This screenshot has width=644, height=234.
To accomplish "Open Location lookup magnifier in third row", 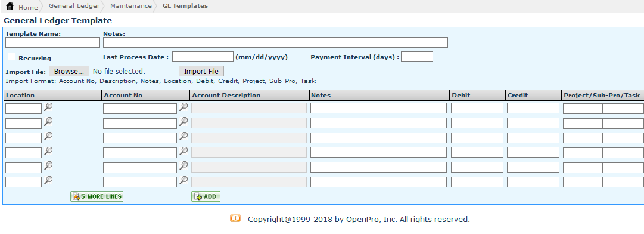I will (48, 137).
